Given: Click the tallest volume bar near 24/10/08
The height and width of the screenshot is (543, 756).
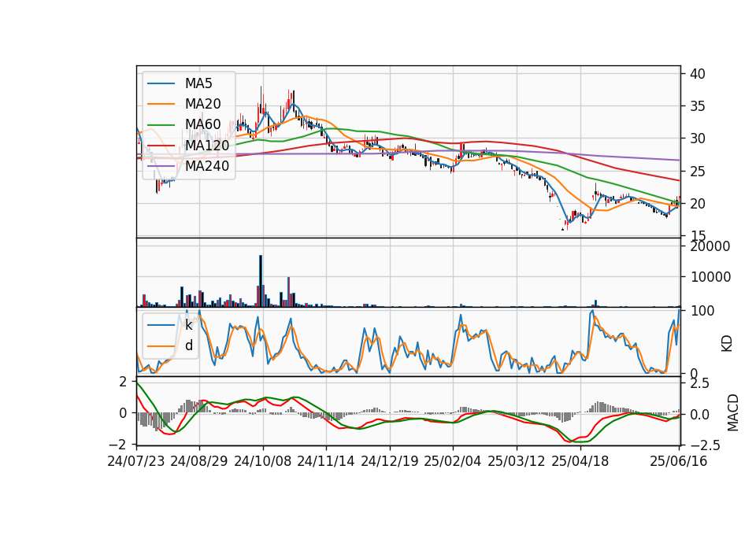Looking at the screenshot, I should coord(261,281).
